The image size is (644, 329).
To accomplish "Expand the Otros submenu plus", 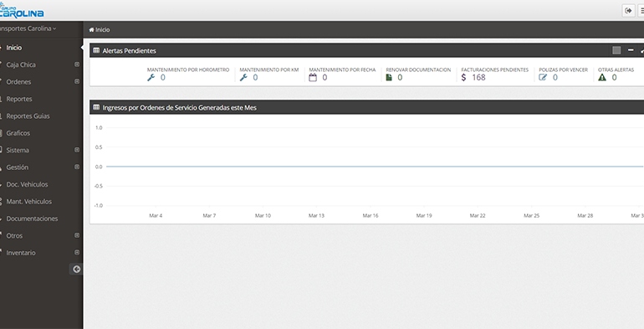I will pyautogui.click(x=77, y=235).
